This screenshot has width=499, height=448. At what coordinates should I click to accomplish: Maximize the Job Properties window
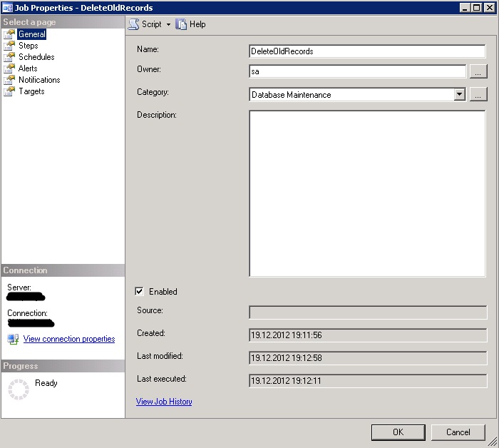477,7
